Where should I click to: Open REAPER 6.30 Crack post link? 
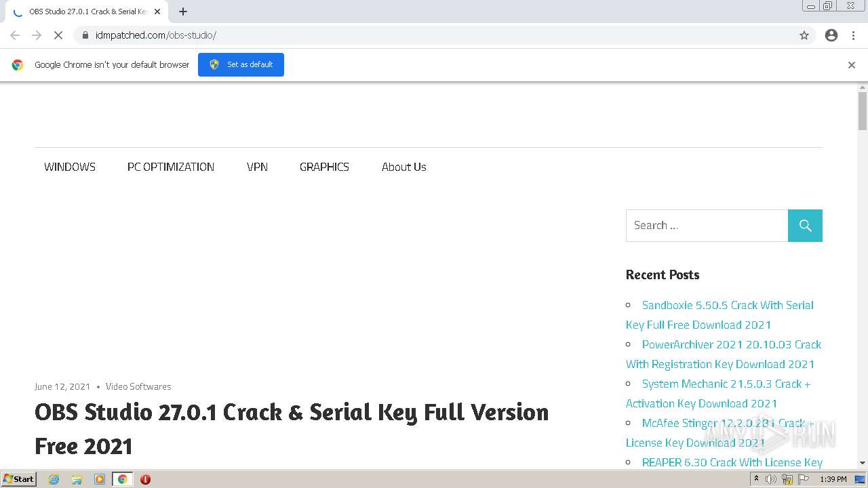[732, 462]
